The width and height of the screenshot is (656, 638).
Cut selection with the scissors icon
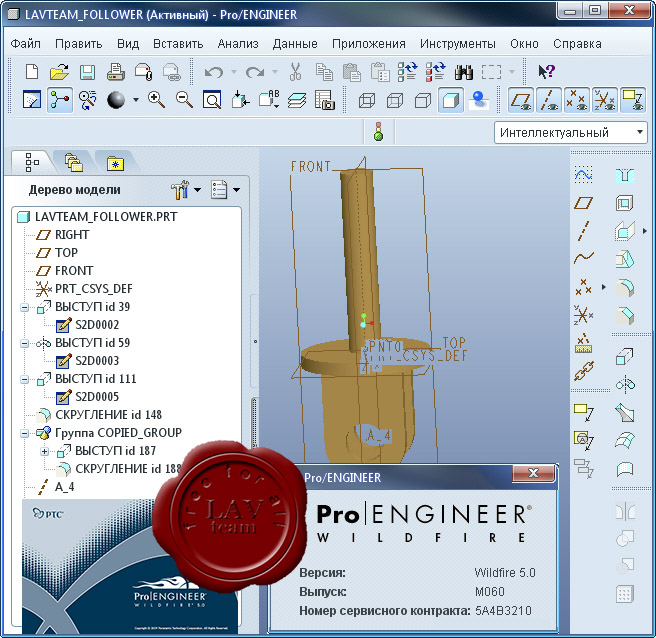coord(295,72)
